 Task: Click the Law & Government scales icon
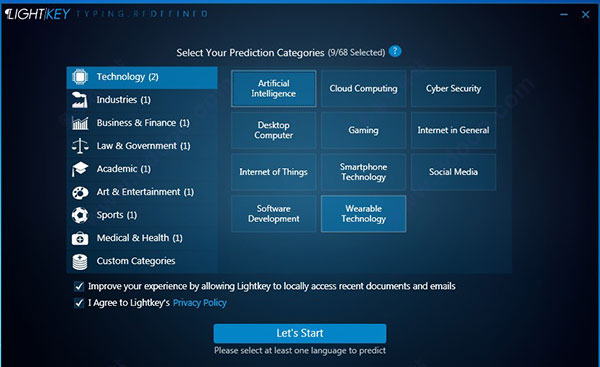(80, 146)
